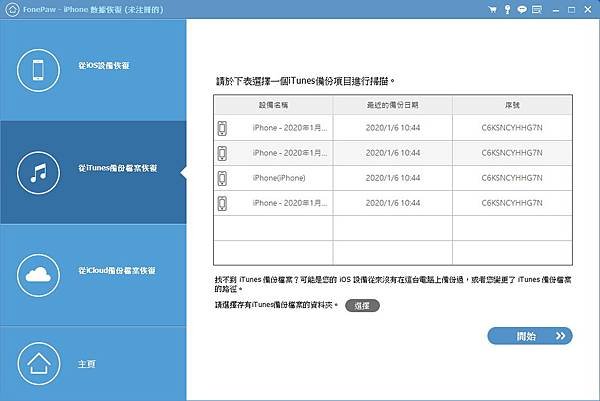
Task: Click the 選擇 folder select button
Action: 362,306
